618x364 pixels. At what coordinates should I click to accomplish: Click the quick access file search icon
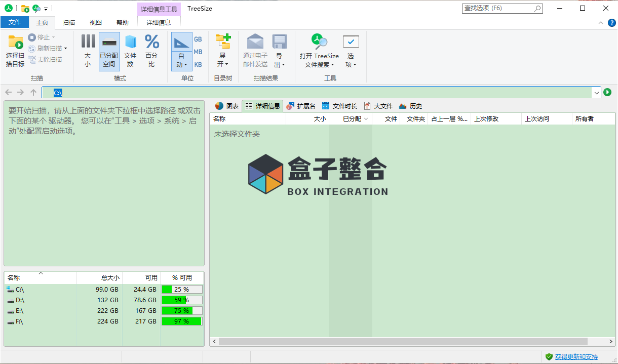pyautogui.click(x=36, y=8)
